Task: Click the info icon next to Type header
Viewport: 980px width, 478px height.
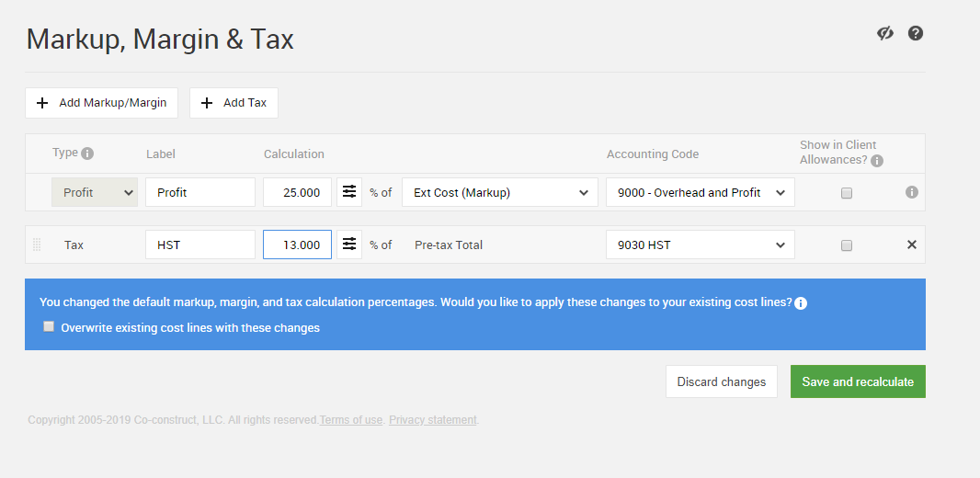Action: click(x=87, y=154)
